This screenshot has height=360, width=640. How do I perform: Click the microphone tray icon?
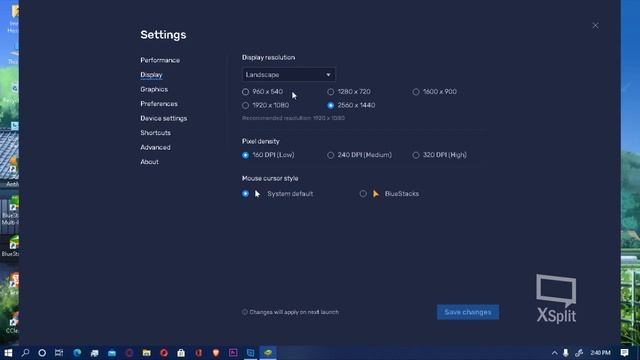point(566,353)
